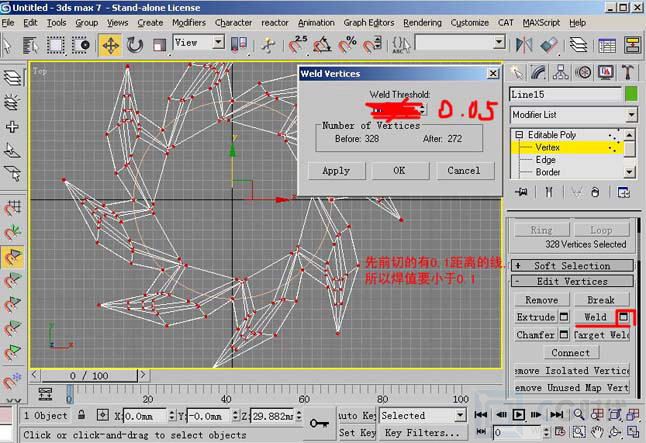Click Apply in Weld Vertices dialog
The image size is (646, 443).
[336, 171]
